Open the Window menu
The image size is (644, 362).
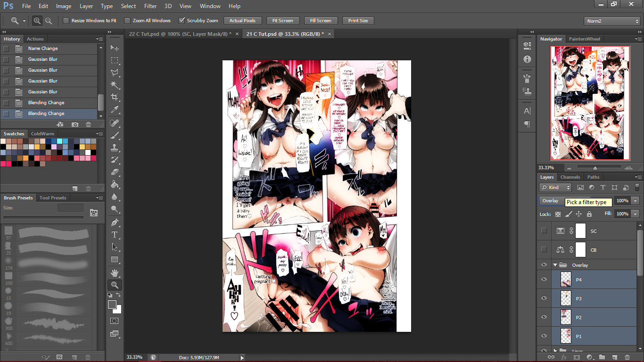point(210,6)
